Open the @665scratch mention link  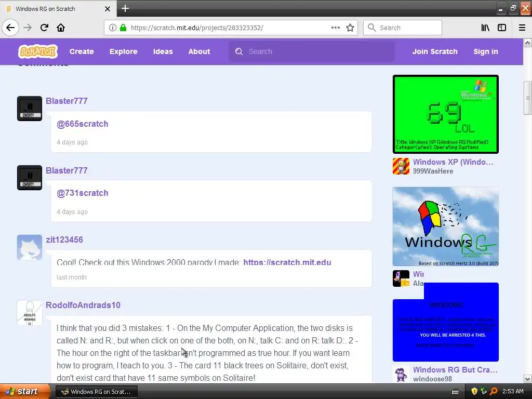point(83,124)
